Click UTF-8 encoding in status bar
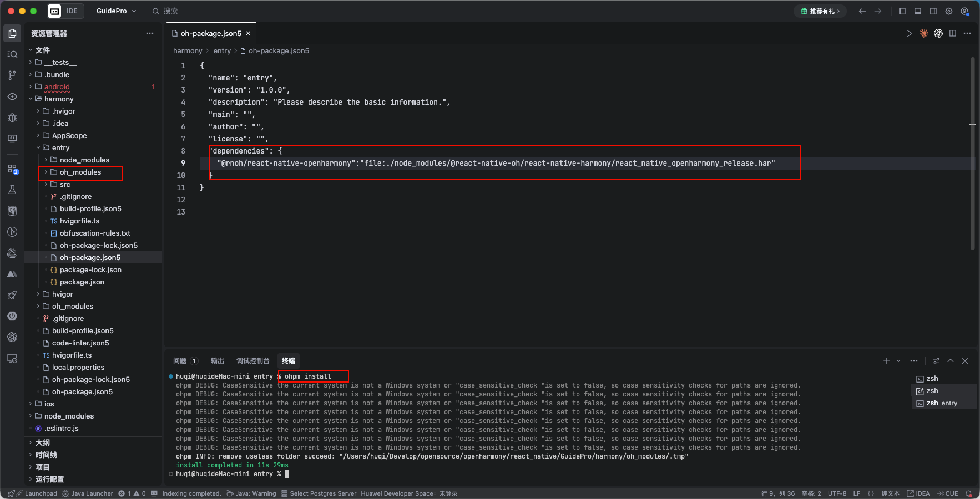This screenshot has width=980, height=499. (837, 493)
